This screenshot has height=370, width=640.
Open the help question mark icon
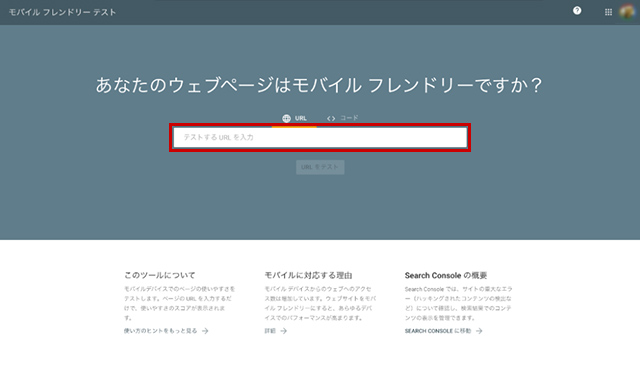pyautogui.click(x=577, y=11)
